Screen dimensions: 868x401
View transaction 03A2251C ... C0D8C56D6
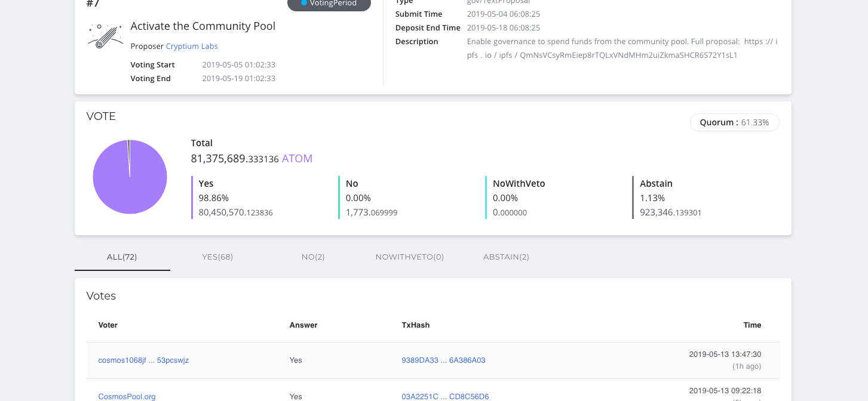(x=446, y=396)
